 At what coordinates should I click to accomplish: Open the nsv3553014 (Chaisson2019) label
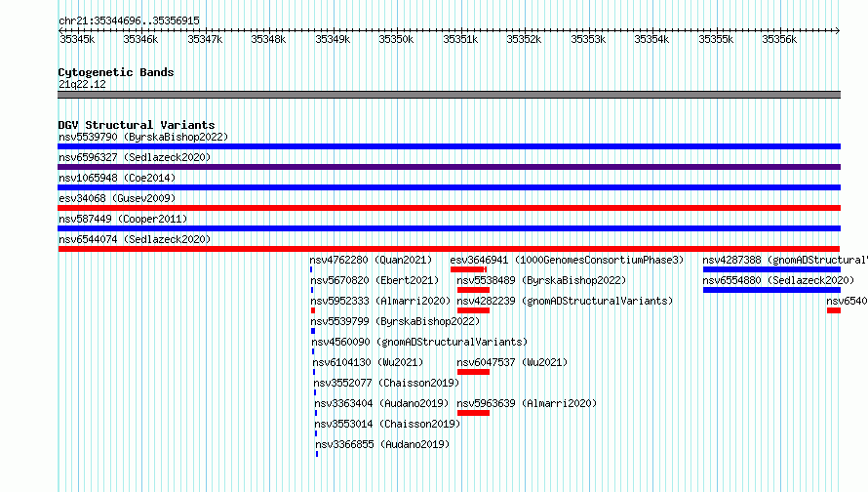point(387,424)
